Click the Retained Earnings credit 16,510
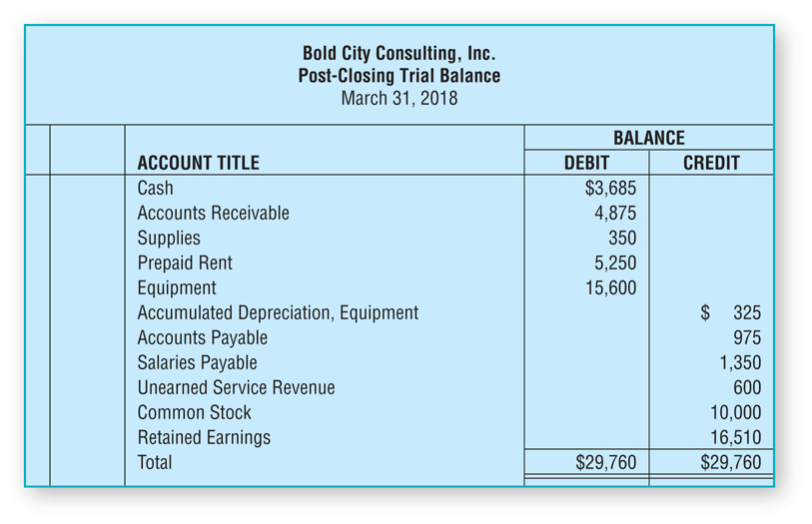812x524 pixels. [735, 437]
